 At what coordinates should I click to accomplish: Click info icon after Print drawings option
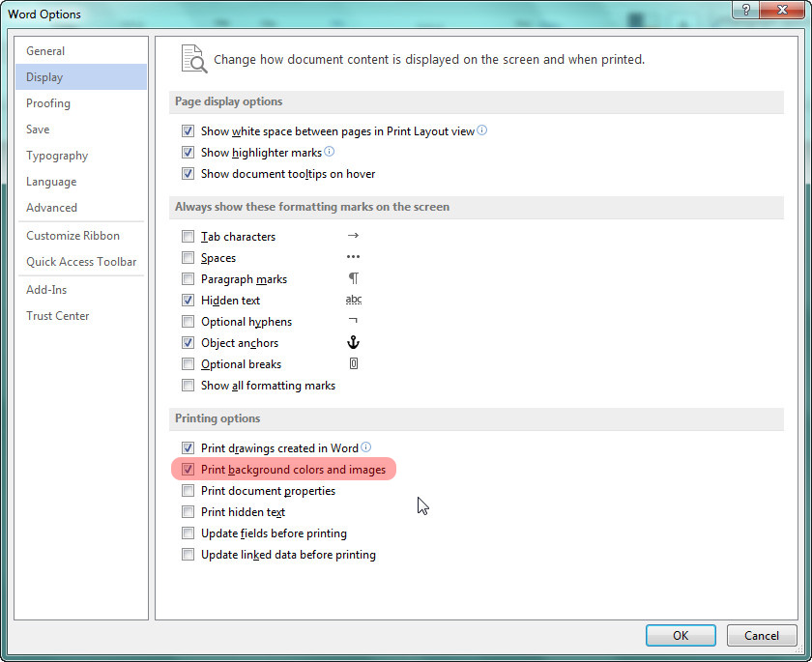365,447
